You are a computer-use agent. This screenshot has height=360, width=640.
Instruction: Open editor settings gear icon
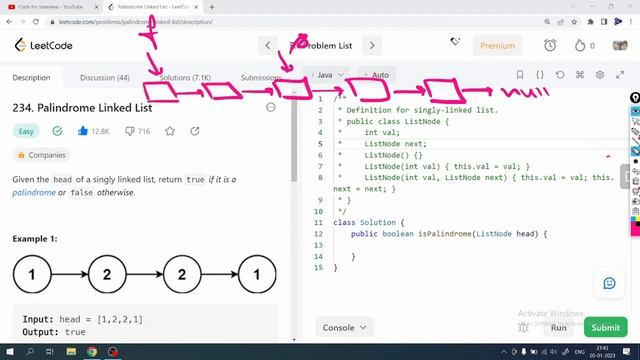click(x=600, y=75)
